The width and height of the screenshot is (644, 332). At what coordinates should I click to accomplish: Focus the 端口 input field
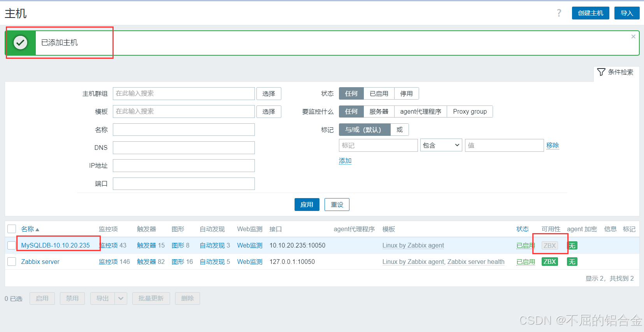pos(184,184)
